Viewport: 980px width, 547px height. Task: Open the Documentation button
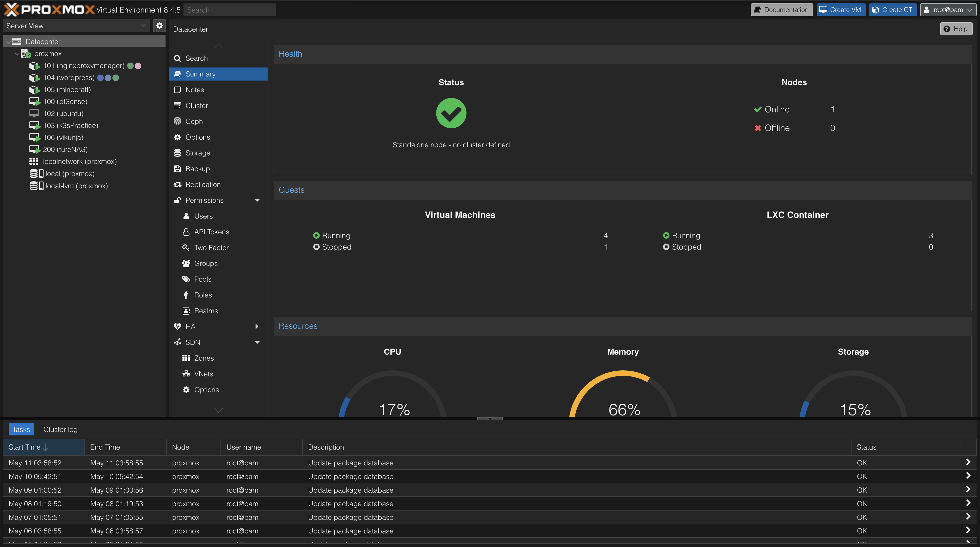click(x=782, y=10)
